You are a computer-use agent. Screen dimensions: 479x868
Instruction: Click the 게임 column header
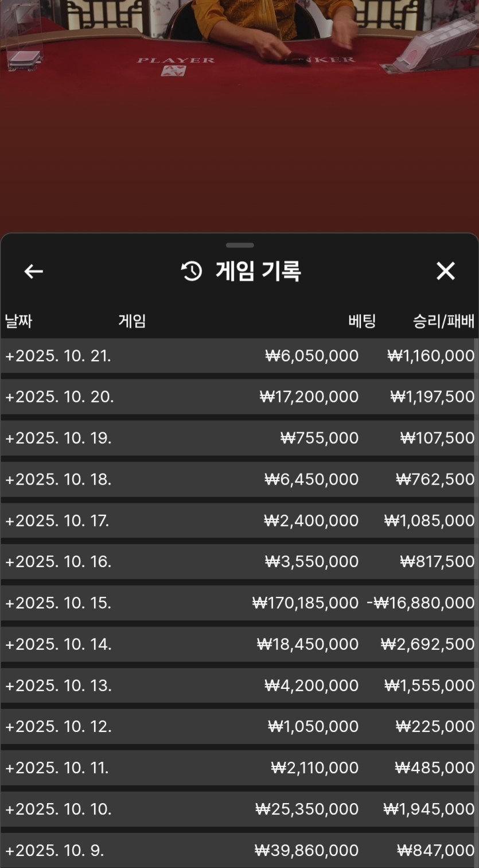[x=132, y=321]
